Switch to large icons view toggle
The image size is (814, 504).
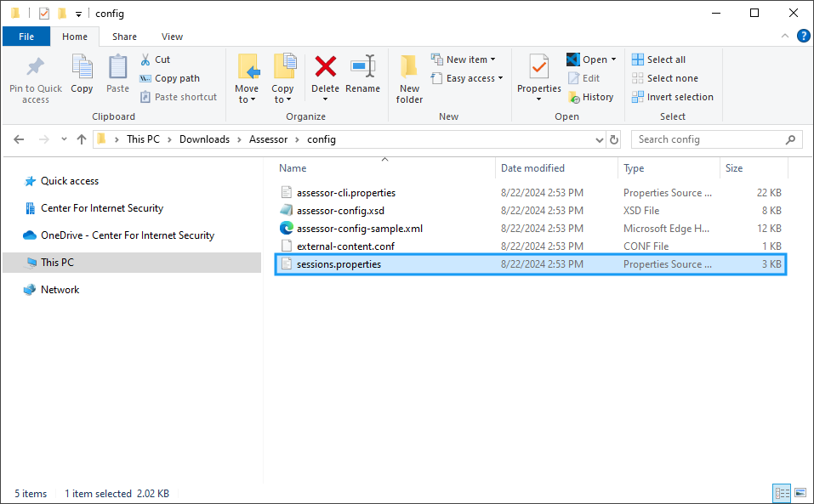[800, 493]
